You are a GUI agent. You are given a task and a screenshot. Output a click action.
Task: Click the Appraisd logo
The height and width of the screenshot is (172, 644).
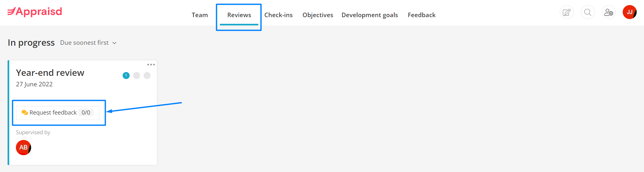(x=35, y=12)
